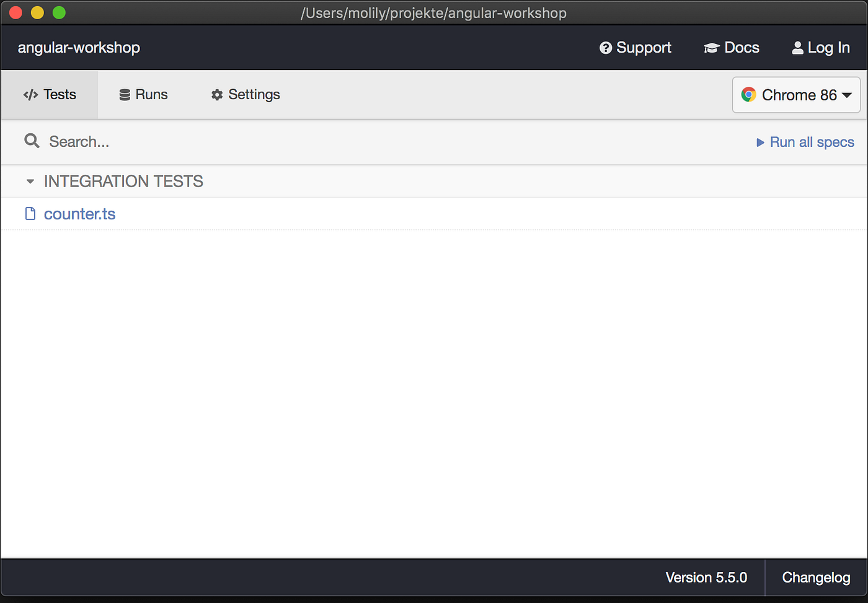Screen dimensions: 868x603
Task: Click the person icon next to Log In
Action: [797, 47]
